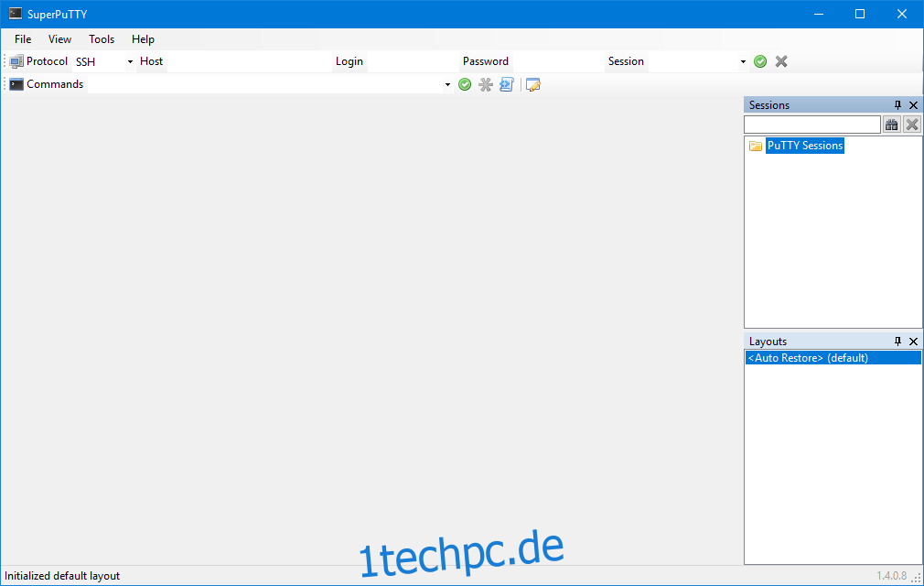Select the PuTTY Sessions folder

(x=805, y=146)
